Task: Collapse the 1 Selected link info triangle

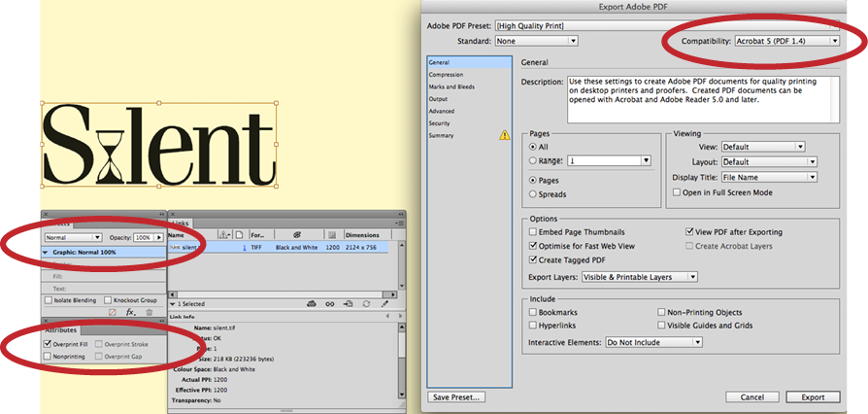Action: [x=172, y=304]
